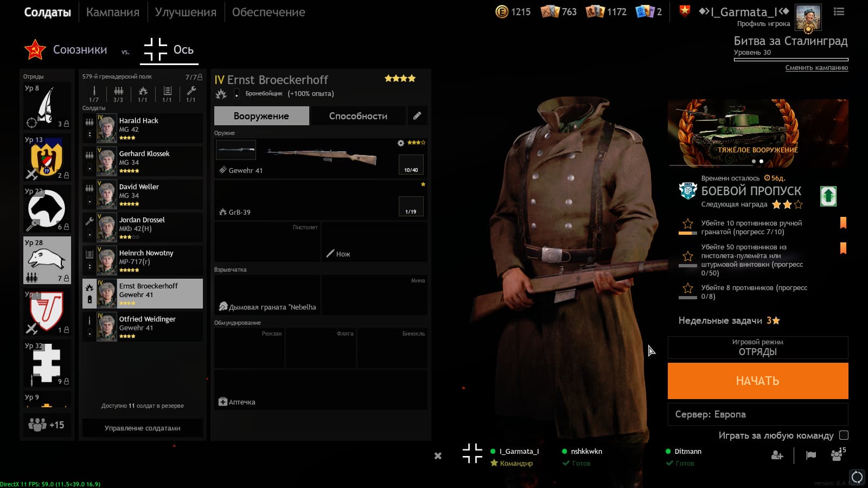Open the Боевой пропуск icon
This screenshot has height=488, width=868.
pyautogui.click(x=688, y=191)
